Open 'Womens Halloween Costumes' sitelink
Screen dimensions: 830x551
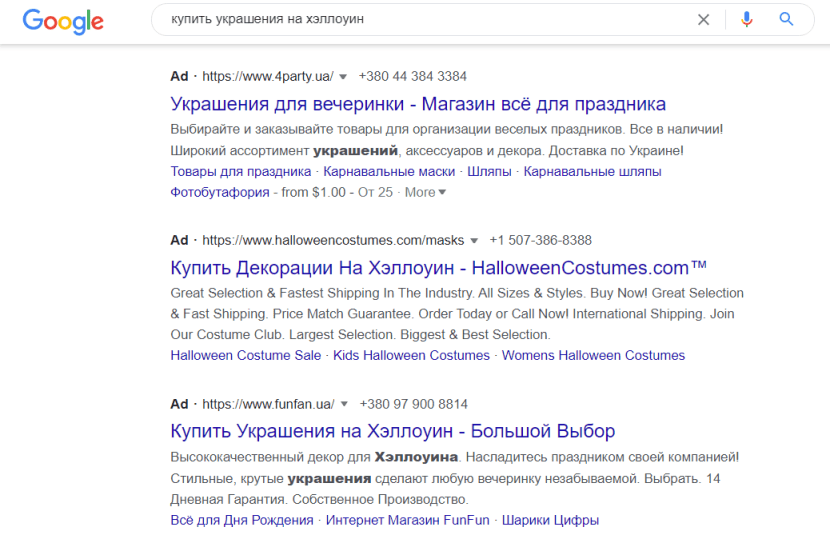tap(593, 355)
